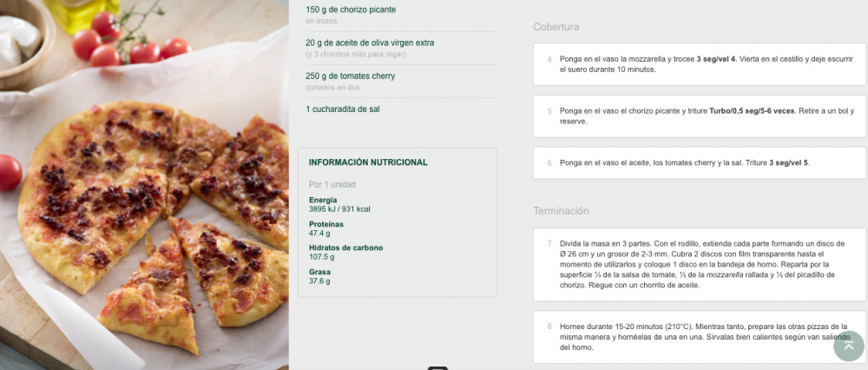Click the scroll-to-top arrow button
Screen dimensions: 868x370
point(849,345)
